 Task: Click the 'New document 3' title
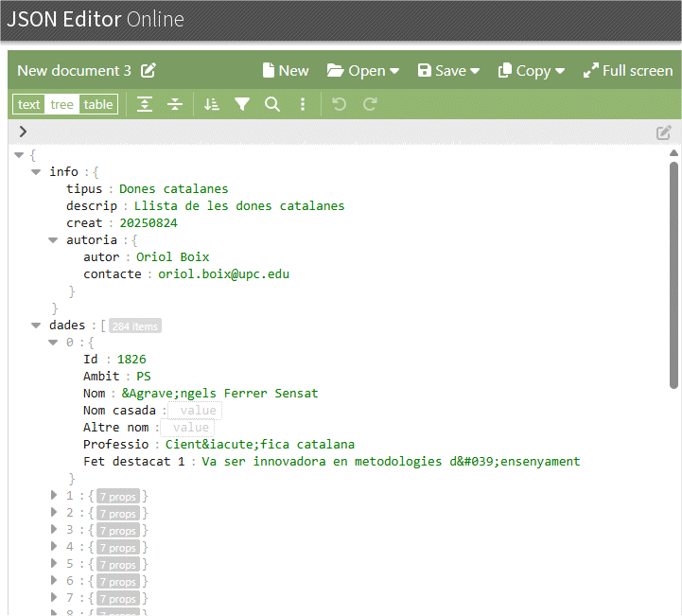74,70
